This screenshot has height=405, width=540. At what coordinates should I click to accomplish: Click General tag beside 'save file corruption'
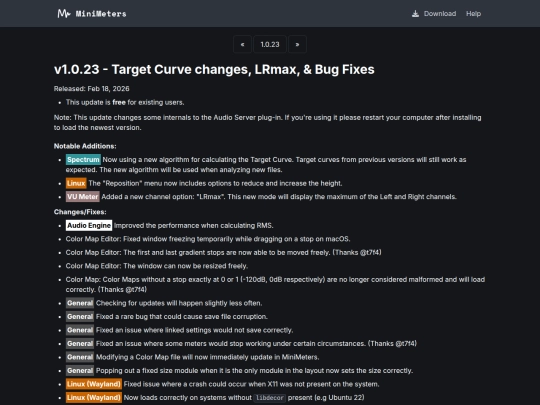click(x=80, y=316)
